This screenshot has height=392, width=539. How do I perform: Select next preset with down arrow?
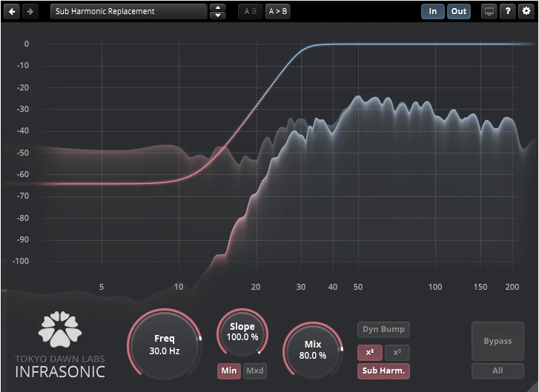tap(217, 16)
